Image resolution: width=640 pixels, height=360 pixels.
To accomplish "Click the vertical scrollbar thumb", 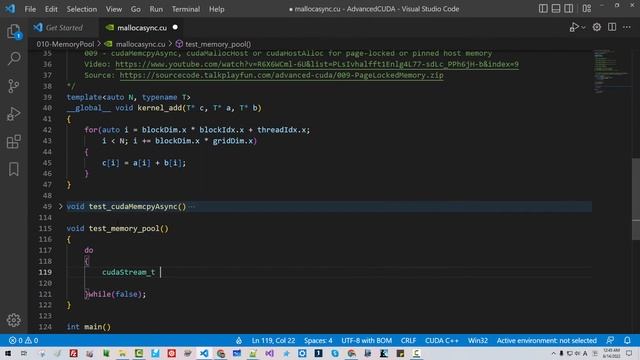I will point(636,199).
